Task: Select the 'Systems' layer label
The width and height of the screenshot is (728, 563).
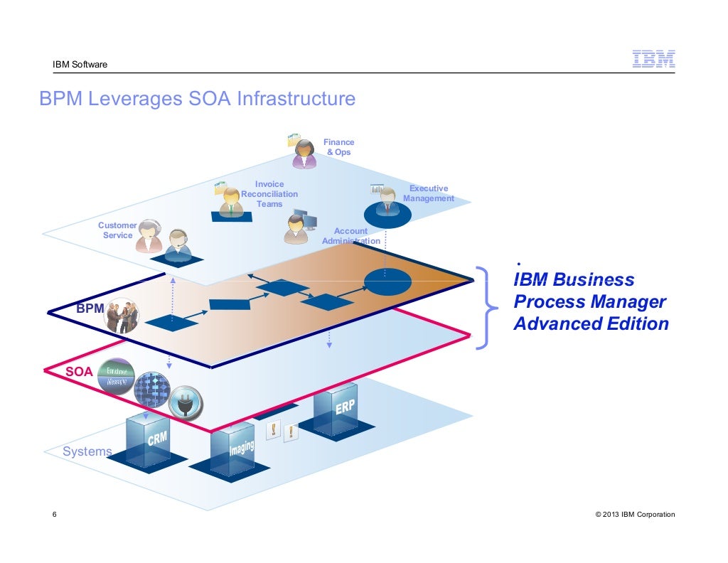Action: [87, 451]
